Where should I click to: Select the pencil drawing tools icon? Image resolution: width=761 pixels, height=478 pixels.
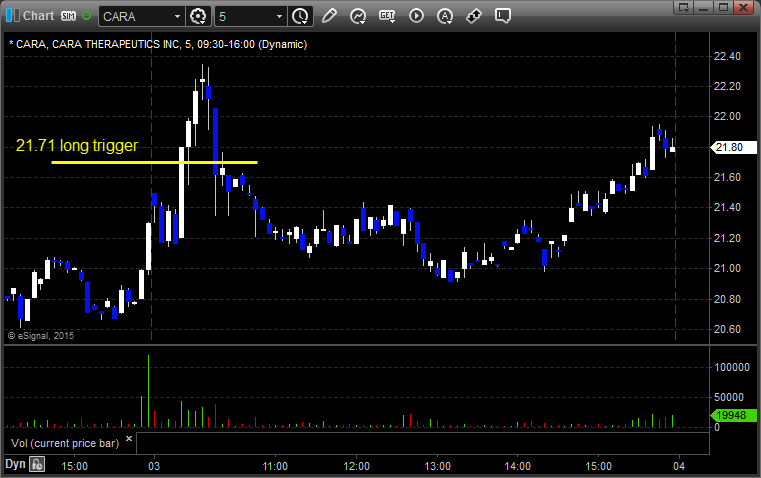(x=329, y=16)
